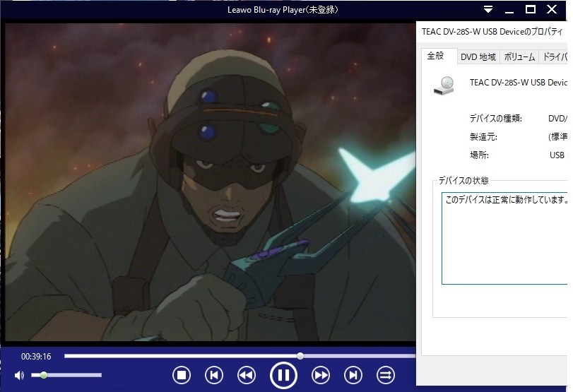This screenshot has width=573, height=392.
Task: Skip to the next chapter
Action: [x=353, y=374]
